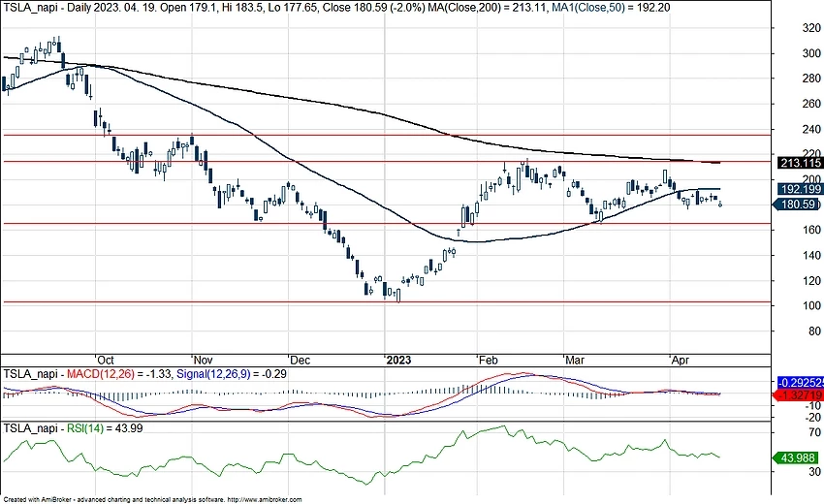Click the Lo 177.65 title text
This screenshot has width=824, height=504.
click(x=293, y=8)
